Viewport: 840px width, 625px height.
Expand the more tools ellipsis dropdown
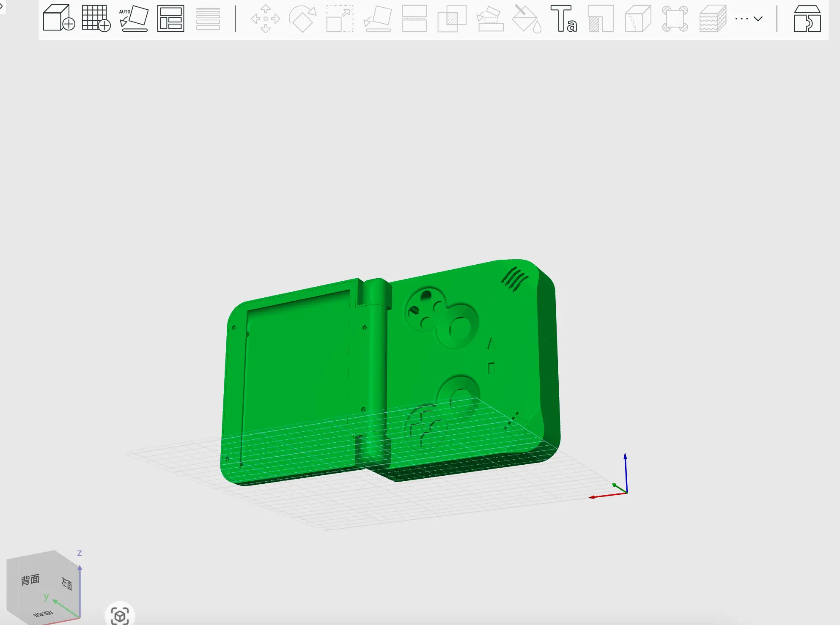[x=749, y=19]
